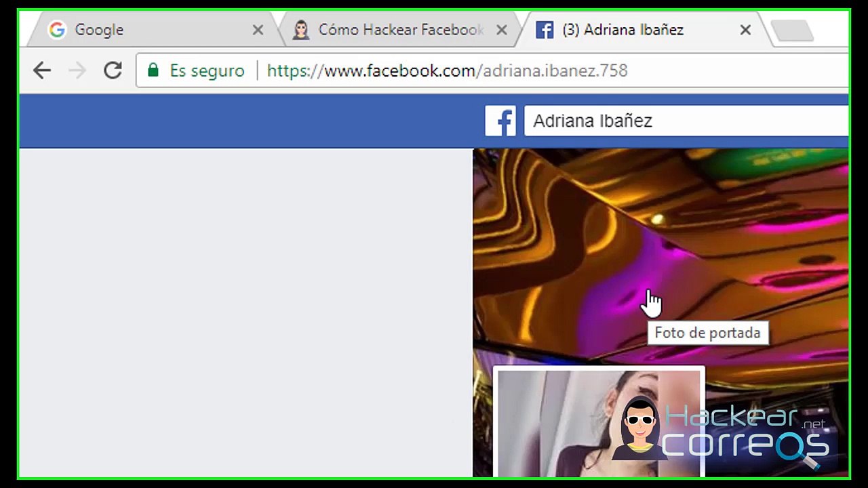The image size is (868, 488).
Task: Open the profile picture thumbnail
Action: pos(599,423)
